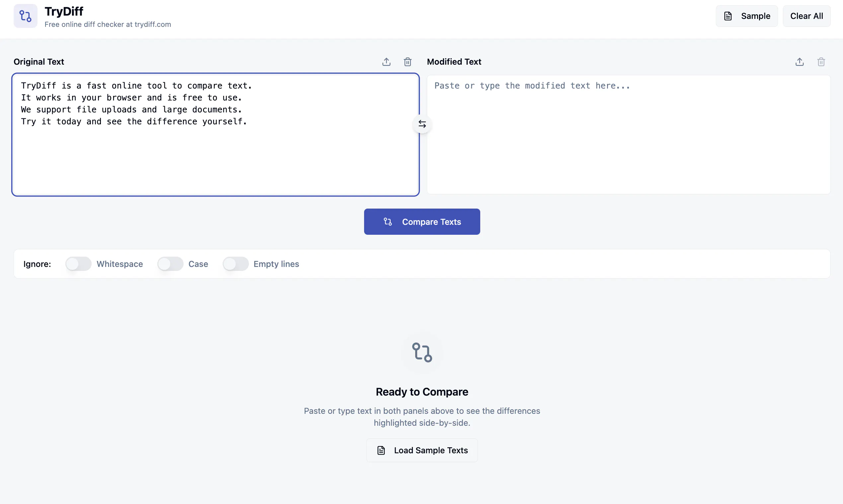Click the 'Ignore:' label
Image resolution: width=843 pixels, height=504 pixels.
37,264
